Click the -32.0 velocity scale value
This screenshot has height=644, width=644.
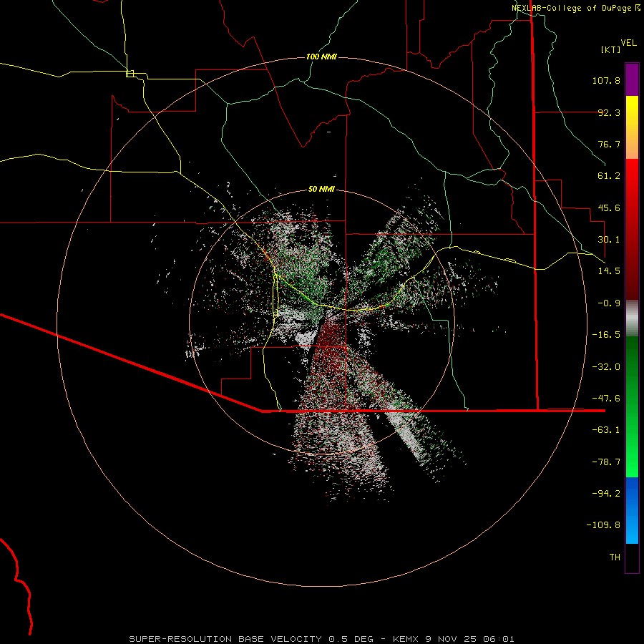pyautogui.click(x=606, y=367)
